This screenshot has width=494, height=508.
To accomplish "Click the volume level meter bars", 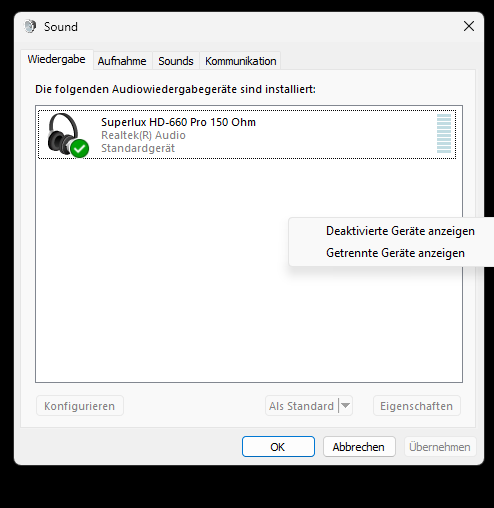I will pos(444,134).
